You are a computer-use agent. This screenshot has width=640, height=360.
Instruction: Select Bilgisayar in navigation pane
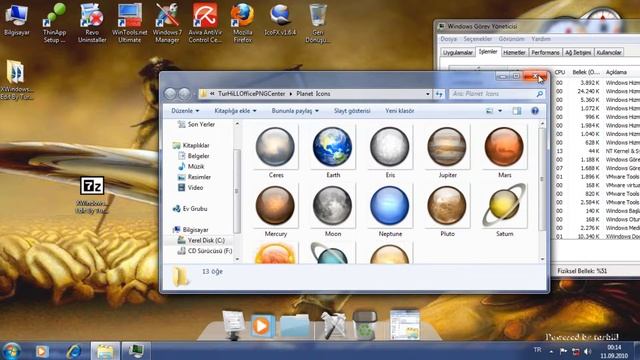[191, 230]
